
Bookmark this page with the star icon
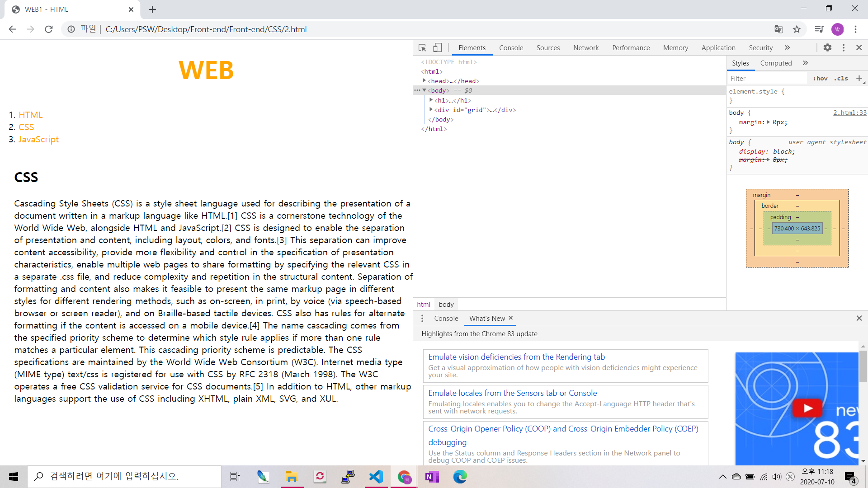click(797, 29)
